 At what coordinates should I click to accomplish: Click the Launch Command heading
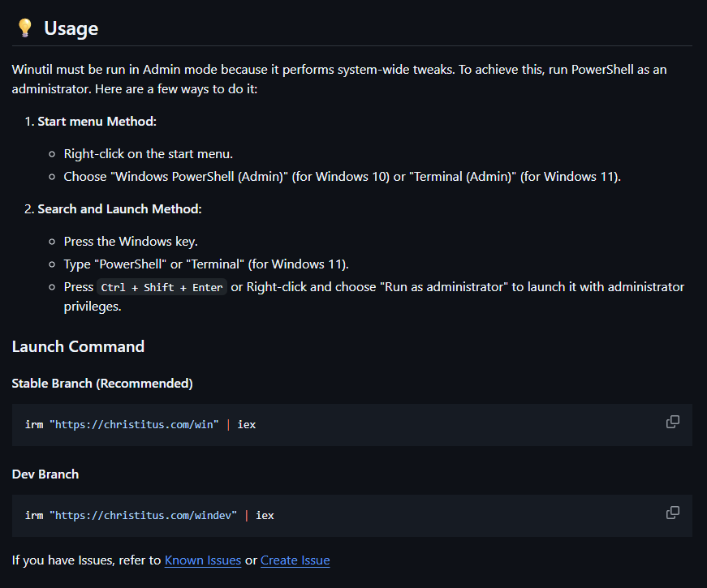pyautogui.click(x=78, y=346)
